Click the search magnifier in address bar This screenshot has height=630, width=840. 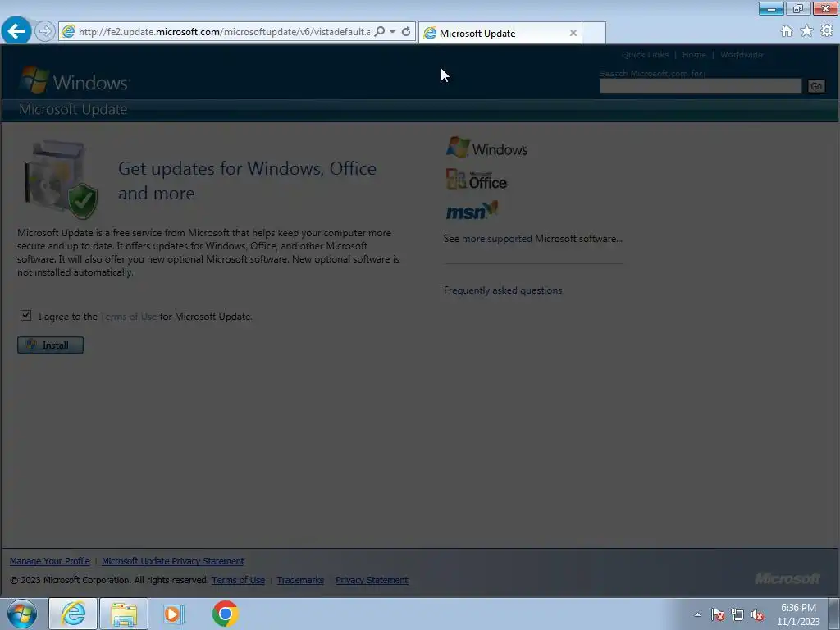(379, 32)
